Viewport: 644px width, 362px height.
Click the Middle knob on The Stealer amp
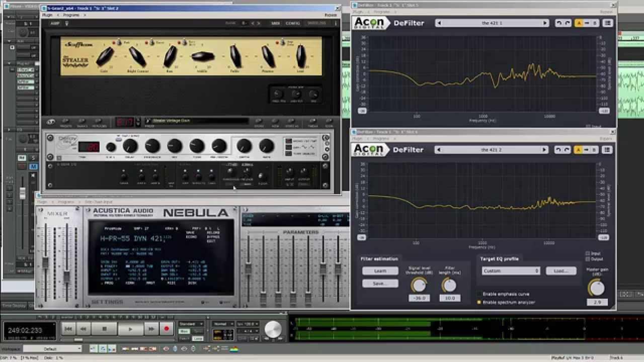203,57
